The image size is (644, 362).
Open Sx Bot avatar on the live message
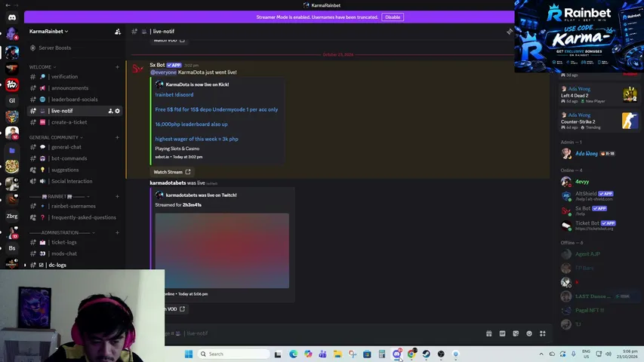pos(137,69)
